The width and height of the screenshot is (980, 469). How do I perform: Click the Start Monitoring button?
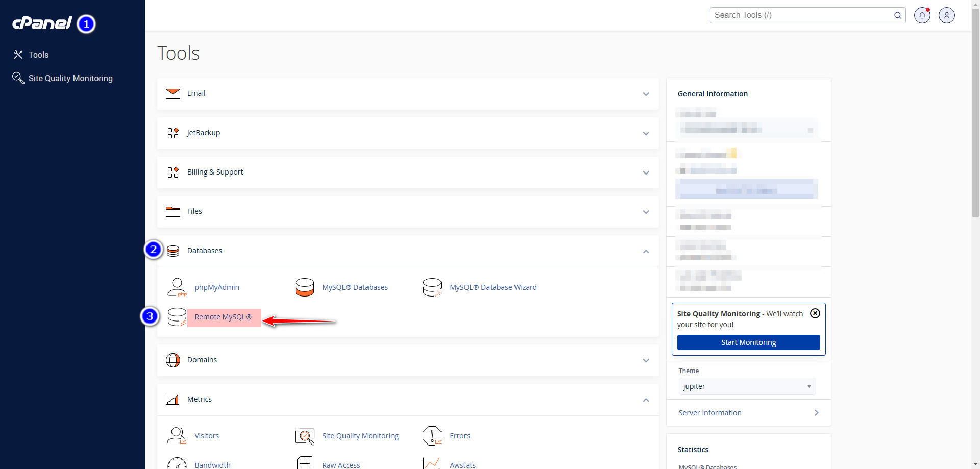pyautogui.click(x=748, y=342)
